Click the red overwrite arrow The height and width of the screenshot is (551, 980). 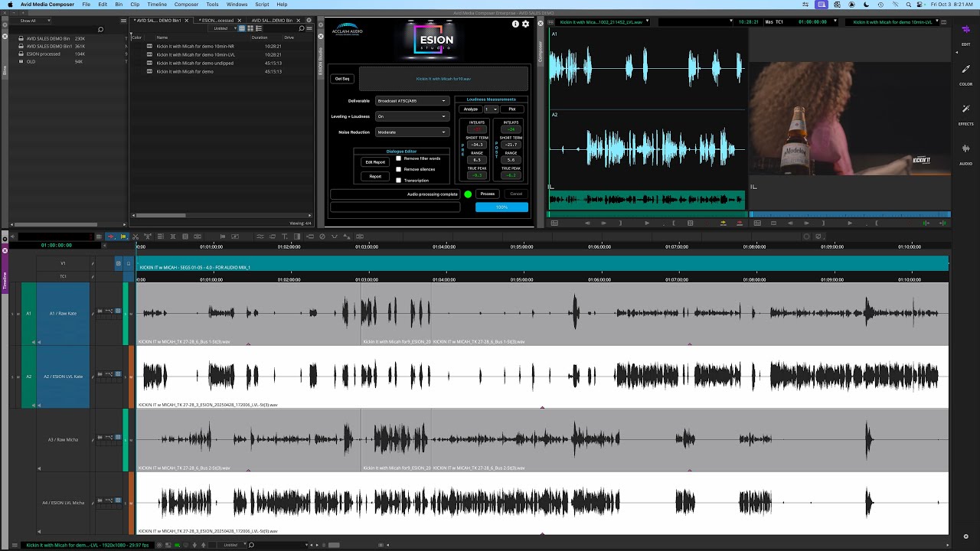click(x=739, y=223)
